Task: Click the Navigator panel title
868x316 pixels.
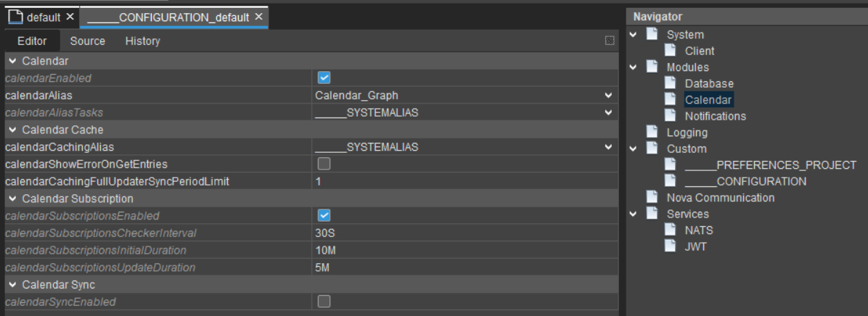Action: pyautogui.click(x=658, y=17)
